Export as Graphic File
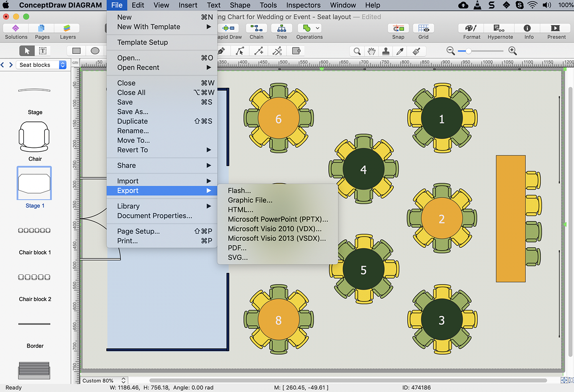 278,200
